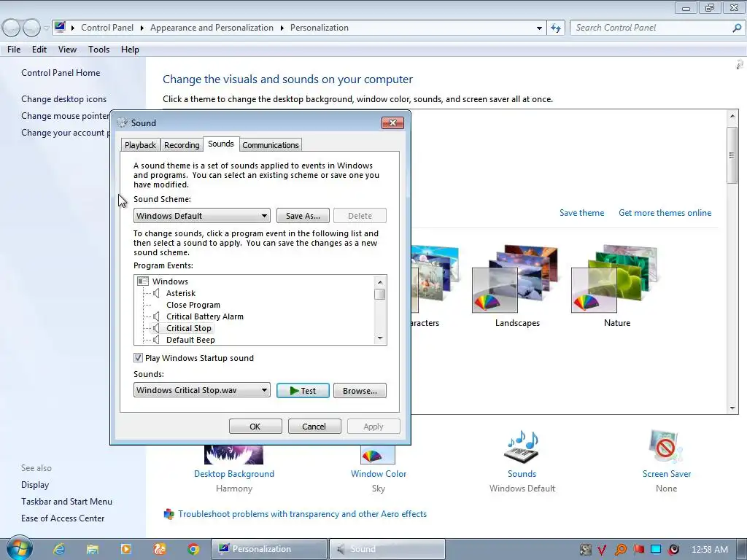Click the speaker icon beside Critical Stop
The height and width of the screenshot is (560, 747).
tap(156, 328)
